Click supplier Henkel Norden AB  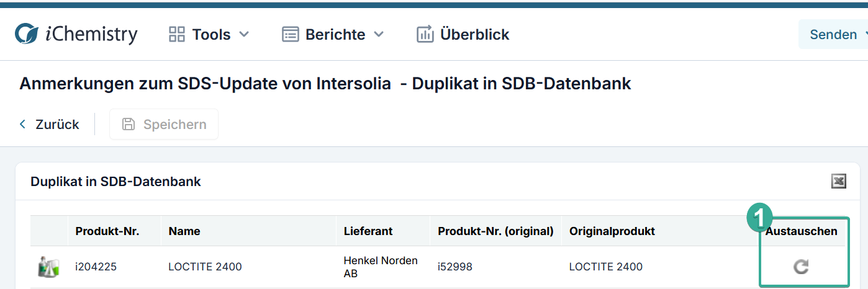tap(381, 267)
